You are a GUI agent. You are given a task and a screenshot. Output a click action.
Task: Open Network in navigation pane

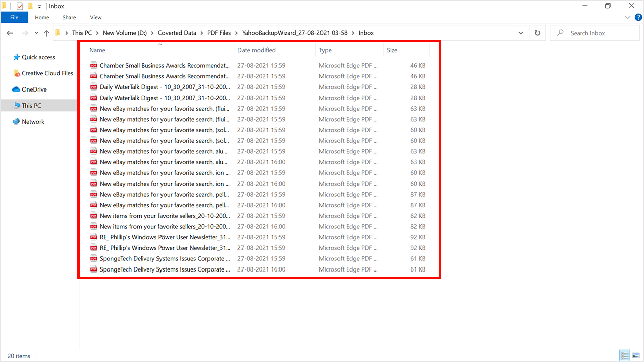(33, 122)
